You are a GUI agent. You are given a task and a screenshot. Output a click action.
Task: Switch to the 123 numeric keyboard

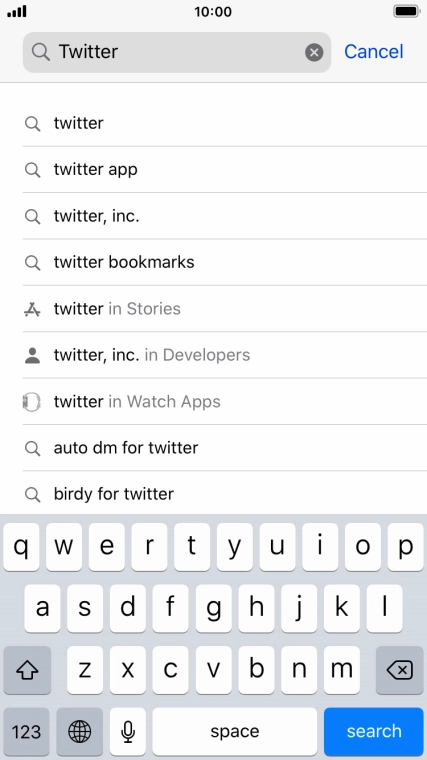(26, 731)
